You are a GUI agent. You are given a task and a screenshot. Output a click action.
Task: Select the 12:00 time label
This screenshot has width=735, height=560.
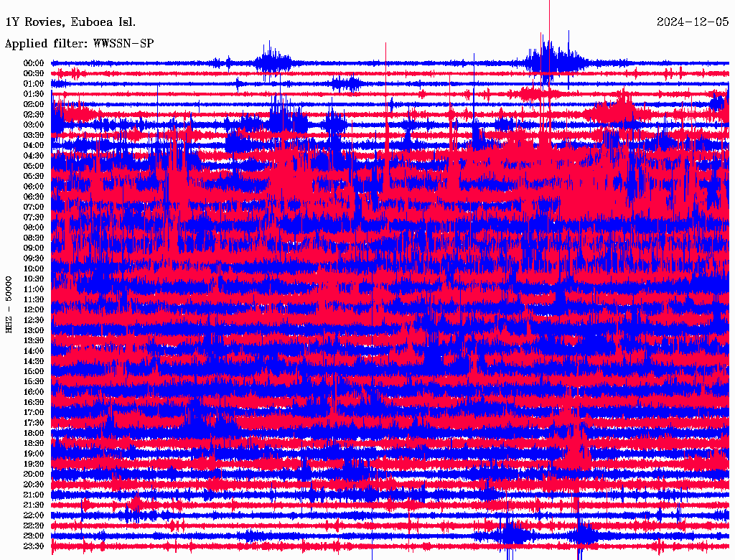(34, 309)
